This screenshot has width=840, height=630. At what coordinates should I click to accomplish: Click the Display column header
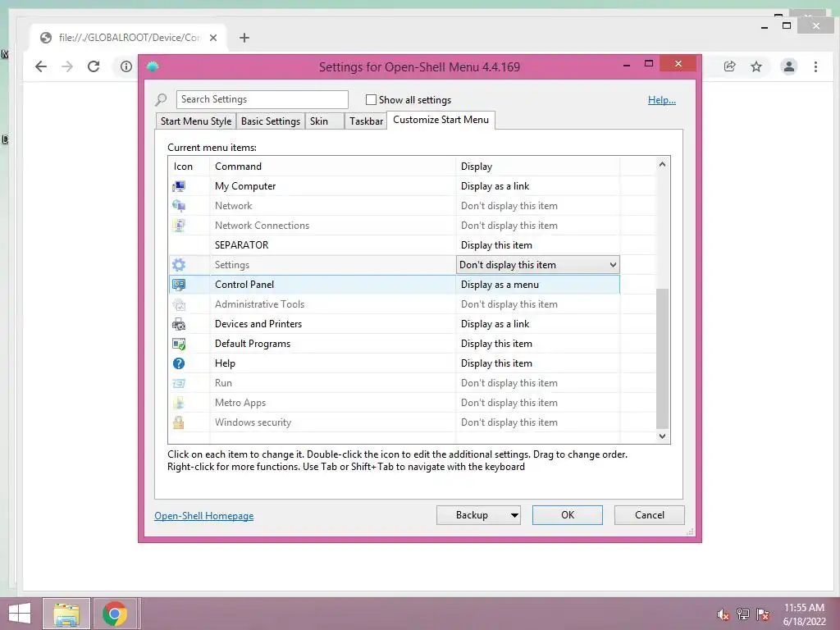coord(537,167)
